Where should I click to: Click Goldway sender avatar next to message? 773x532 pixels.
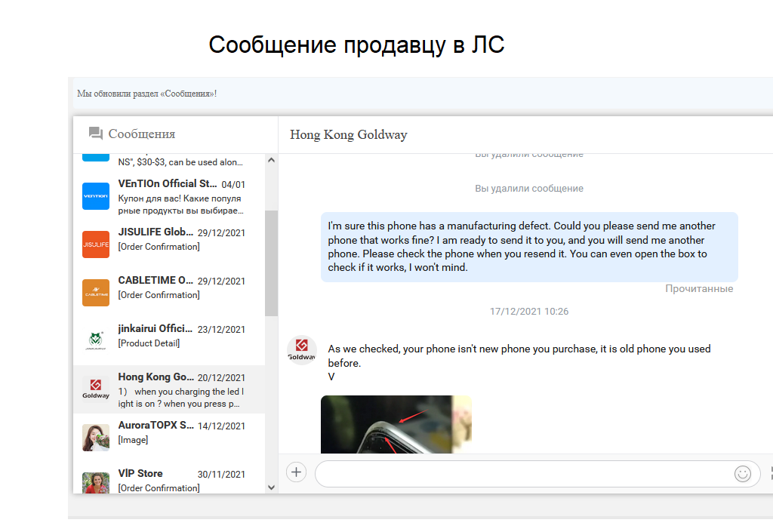pyautogui.click(x=302, y=349)
